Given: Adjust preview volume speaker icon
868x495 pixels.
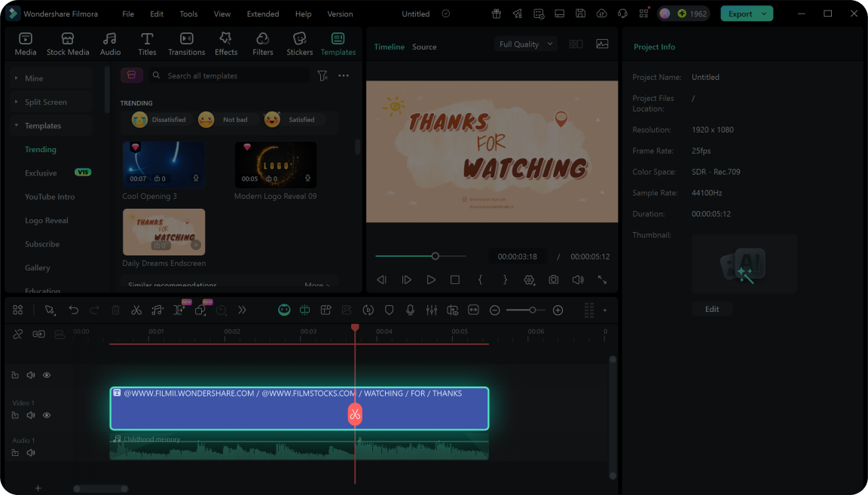Looking at the screenshot, I should point(578,280).
